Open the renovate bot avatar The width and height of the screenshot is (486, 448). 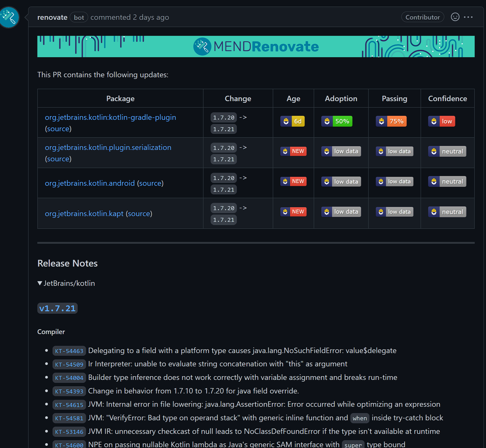9,17
